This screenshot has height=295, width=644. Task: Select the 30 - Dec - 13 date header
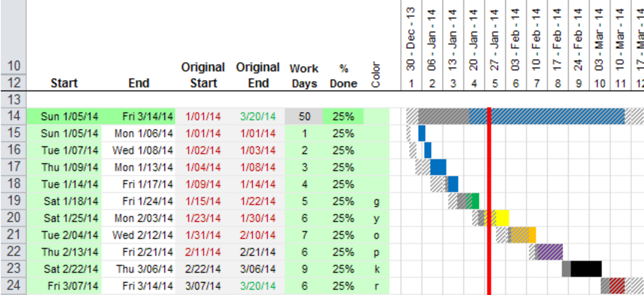411,39
